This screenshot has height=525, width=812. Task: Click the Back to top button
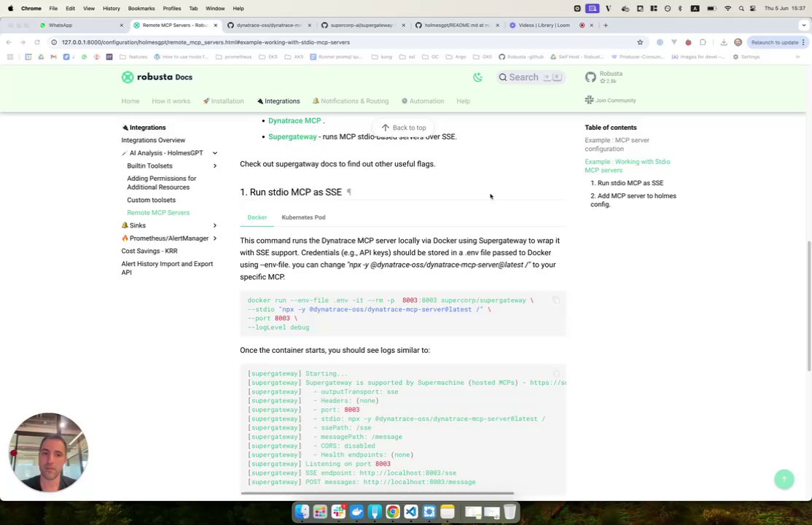pyautogui.click(x=403, y=128)
